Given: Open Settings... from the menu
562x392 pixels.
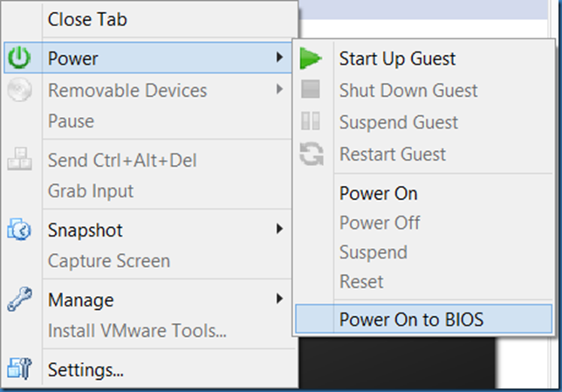Looking at the screenshot, I should pos(86,369).
